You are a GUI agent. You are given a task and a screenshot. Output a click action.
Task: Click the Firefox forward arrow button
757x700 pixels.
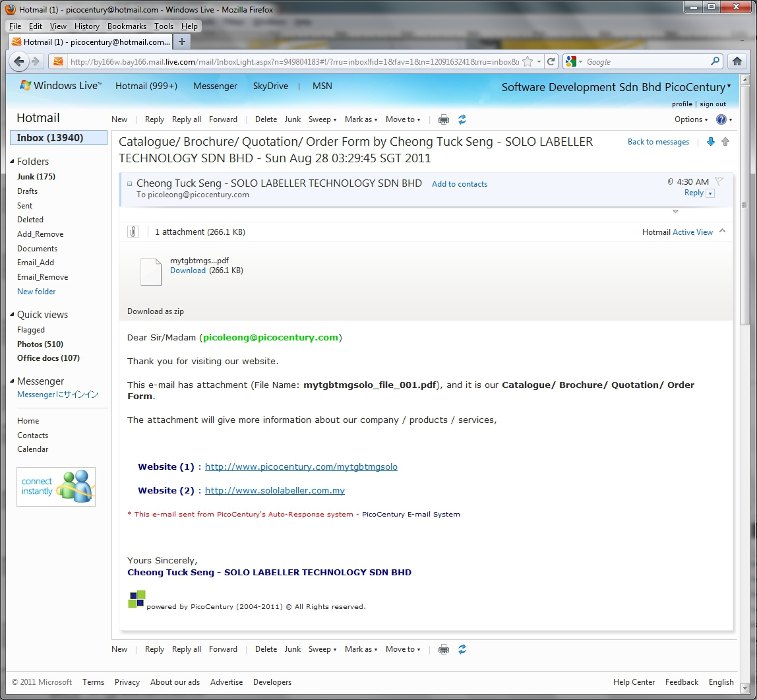pyautogui.click(x=35, y=61)
